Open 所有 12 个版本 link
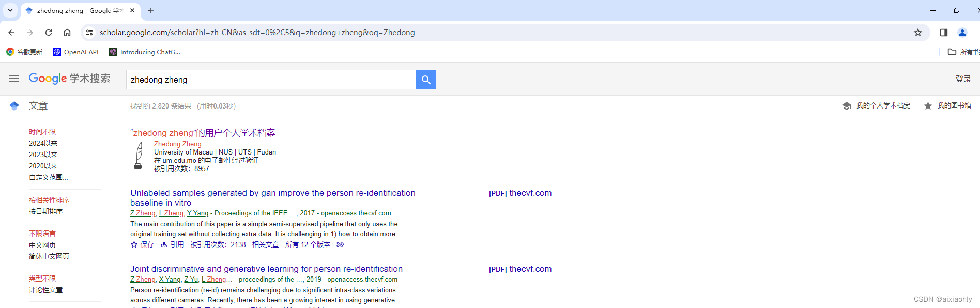The image size is (980, 308). pos(308,244)
